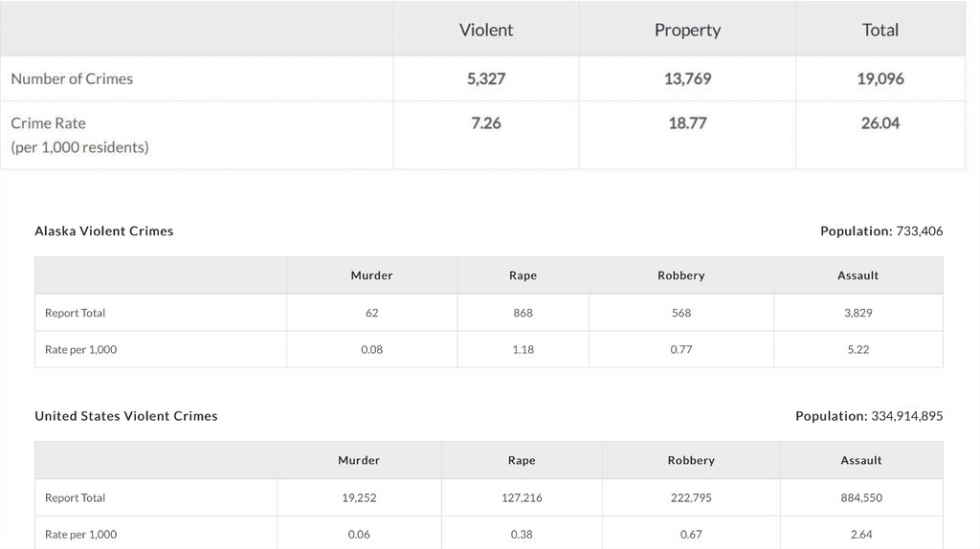
Task: Click the 5,327 violent crimes value
Action: (486, 78)
